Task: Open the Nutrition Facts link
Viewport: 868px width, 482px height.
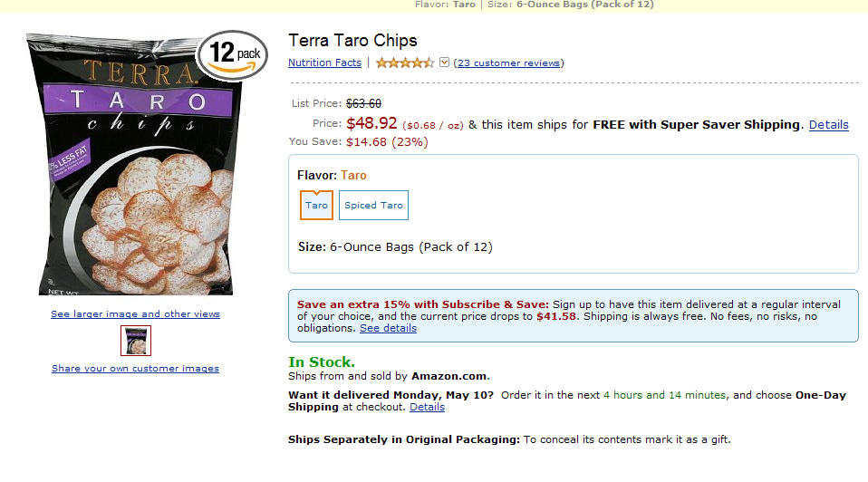Action: click(x=324, y=63)
